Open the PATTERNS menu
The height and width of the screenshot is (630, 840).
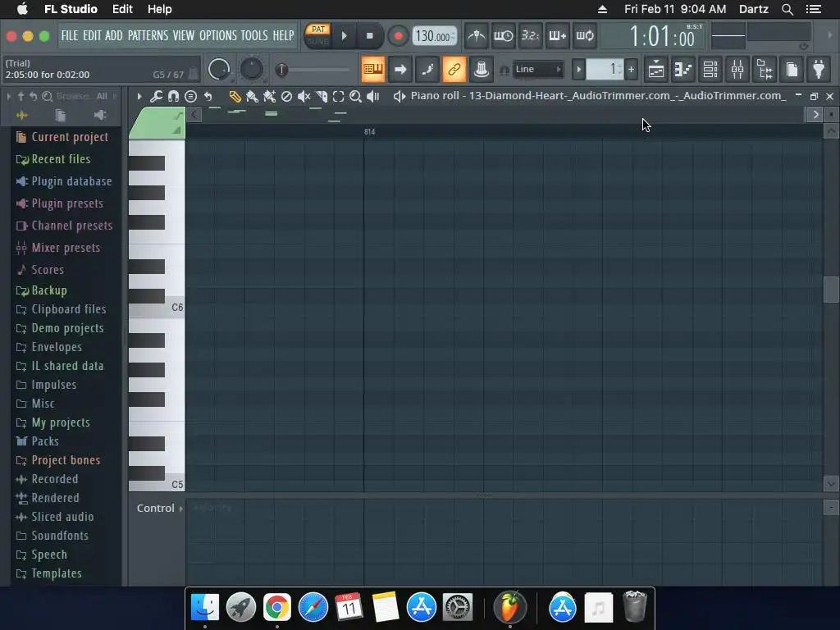pos(148,36)
